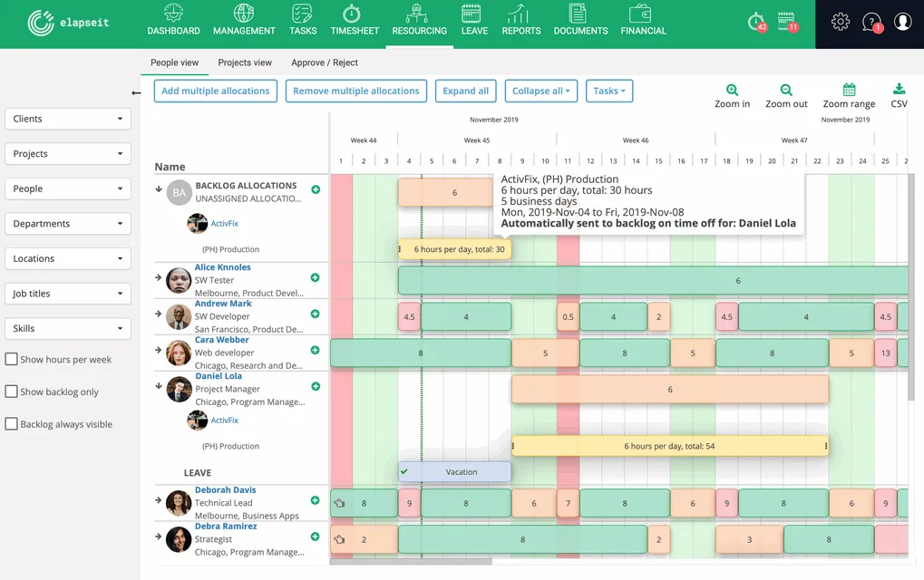This screenshot has width=924, height=580.
Task: Open the Financial section
Action: coord(643,20)
